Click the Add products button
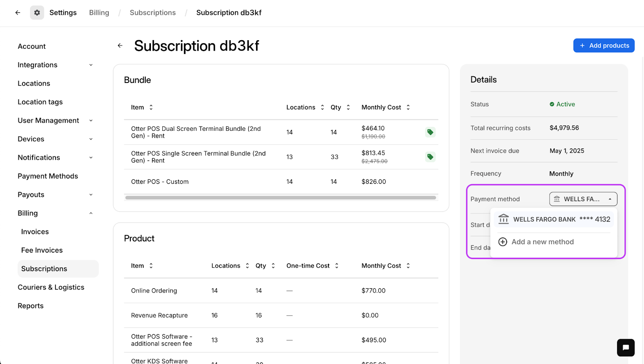 click(x=604, y=45)
